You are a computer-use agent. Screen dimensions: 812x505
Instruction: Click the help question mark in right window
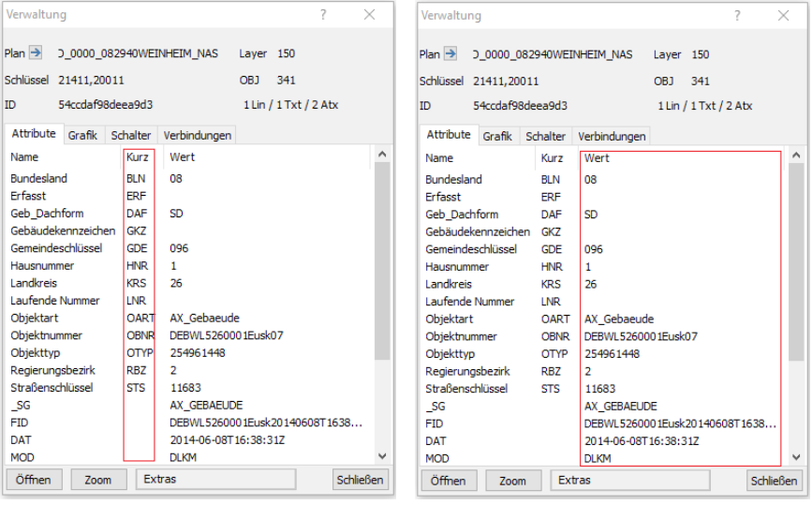(x=737, y=15)
